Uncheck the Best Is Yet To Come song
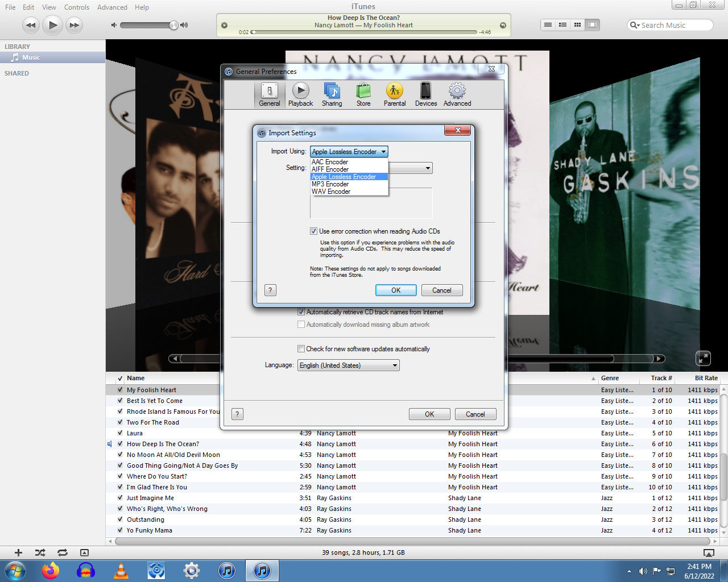Viewport: 728px width, 582px height. pos(120,401)
